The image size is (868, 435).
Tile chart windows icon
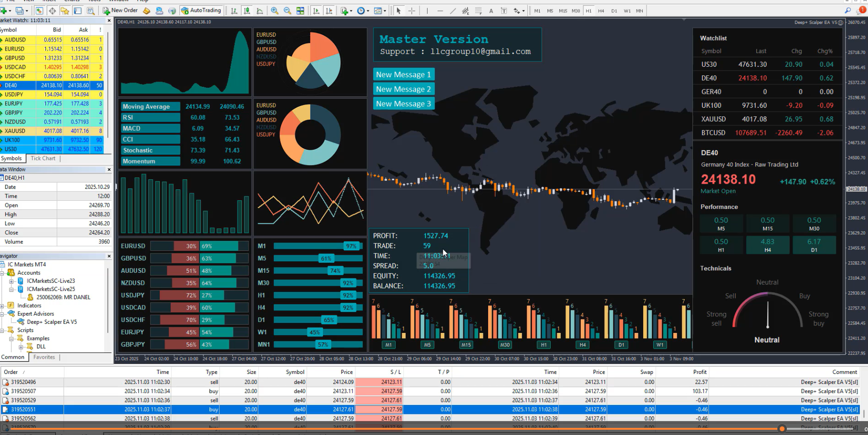point(300,10)
